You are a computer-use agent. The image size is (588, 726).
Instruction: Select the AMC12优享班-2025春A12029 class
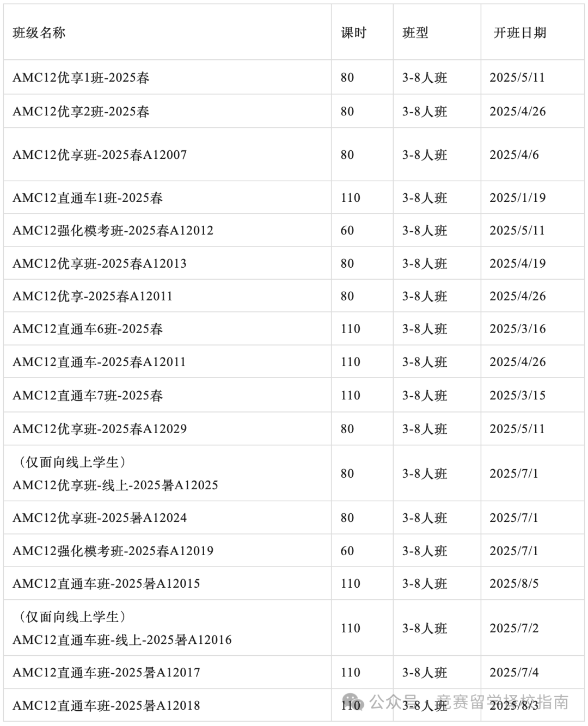pyautogui.click(x=100, y=429)
